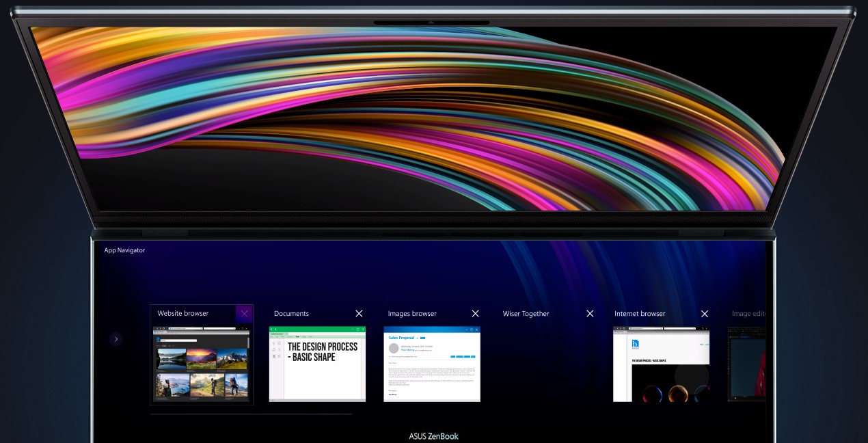Close the Internet browser card
The image size is (868, 443).
click(x=705, y=313)
